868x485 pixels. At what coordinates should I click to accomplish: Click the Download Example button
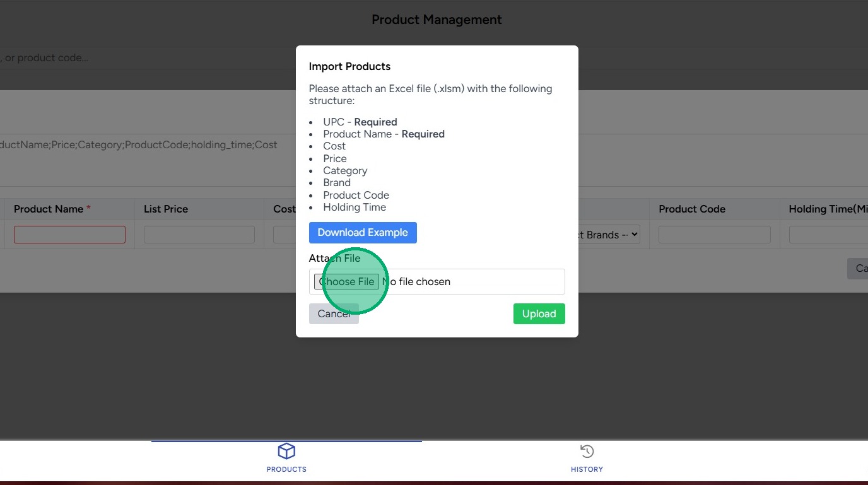(x=363, y=233)
